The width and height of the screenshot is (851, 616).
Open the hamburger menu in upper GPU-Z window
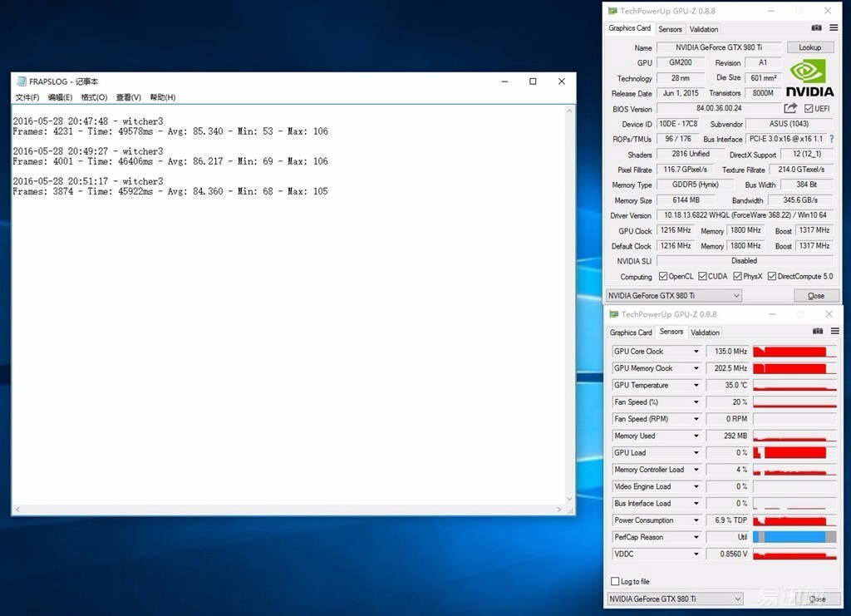(834, 27)
